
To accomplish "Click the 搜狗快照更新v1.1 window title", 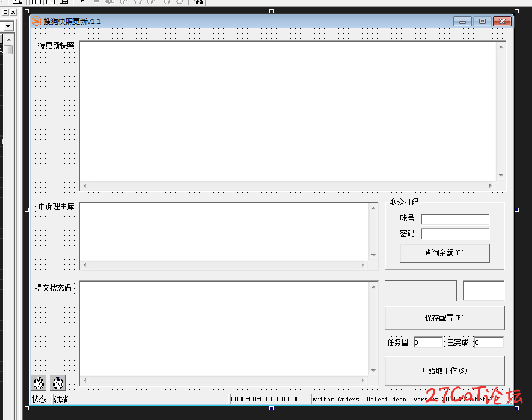I will 72,22.
